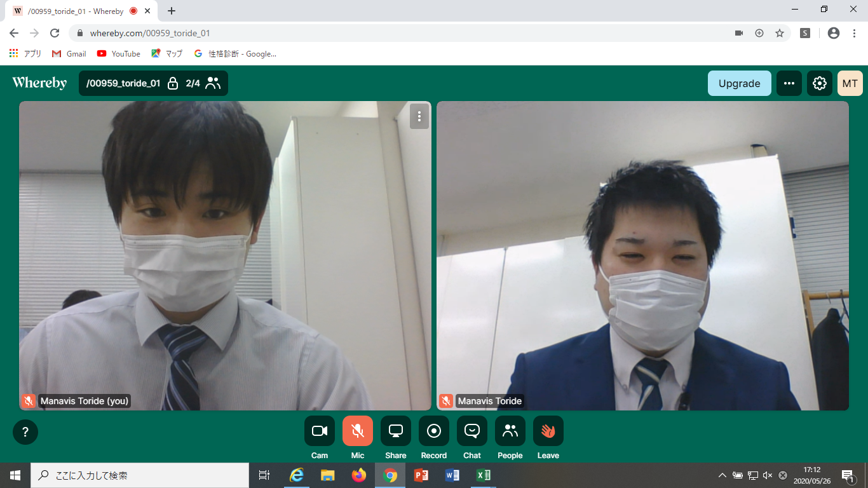
Task: Open PowerPoint from taskbar
Action: click(x=421, y=475)
